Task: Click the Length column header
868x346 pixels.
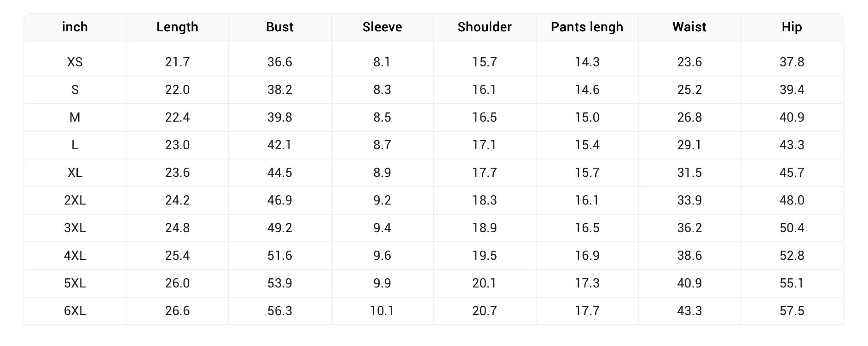Action: pos(177,27)
